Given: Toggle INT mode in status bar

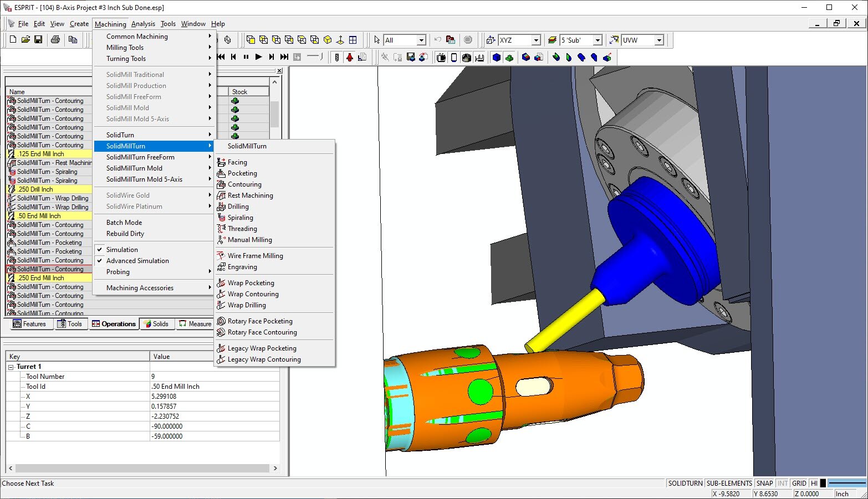Looking at the screenshot, I should (782, 483).
